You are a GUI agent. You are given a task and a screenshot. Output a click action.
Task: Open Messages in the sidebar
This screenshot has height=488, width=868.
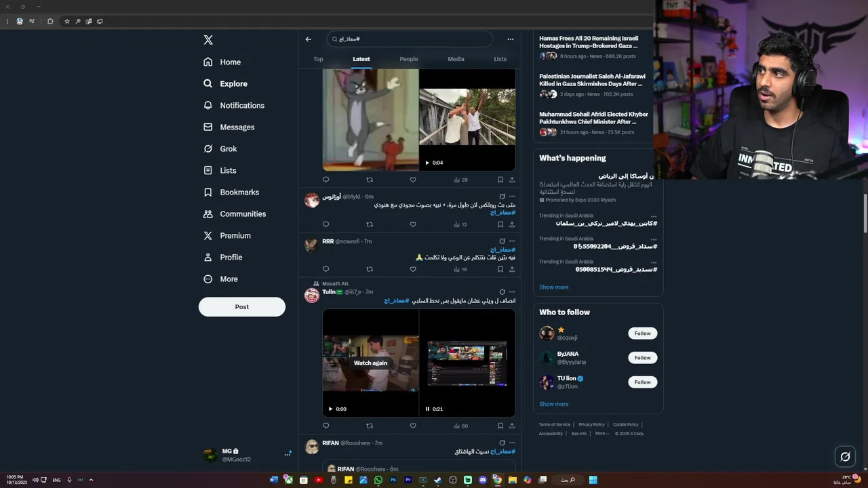[x=229, y=127]
